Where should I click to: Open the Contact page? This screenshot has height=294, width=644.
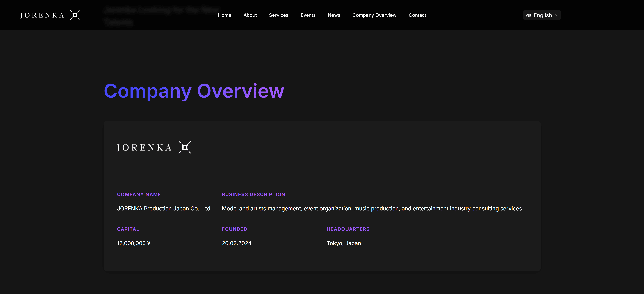tap(417, 15)
